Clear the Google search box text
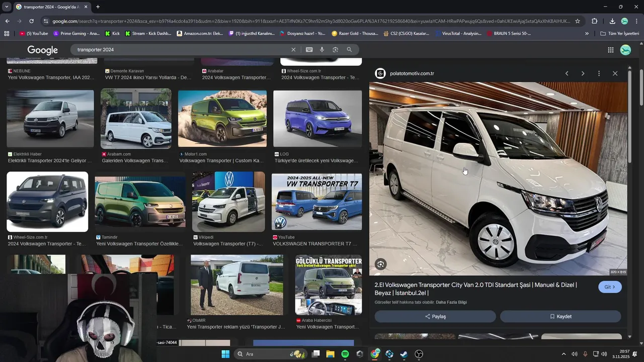 [x=293, y=50]
